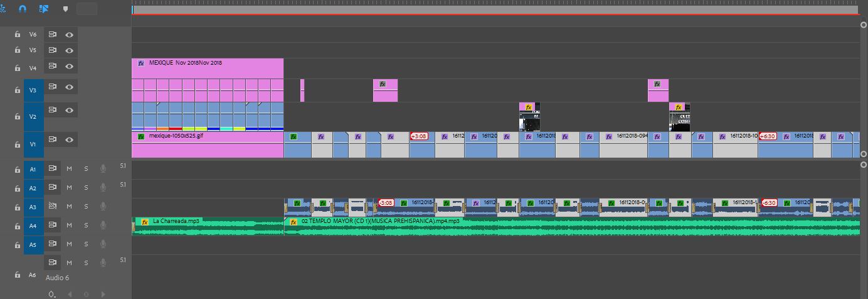Toggle track targeting for V1
The height and width of the screenshot is (299, 868).
coord(33,144)
